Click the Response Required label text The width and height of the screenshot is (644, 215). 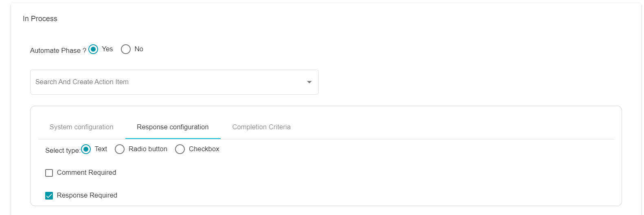click(87, 195)
